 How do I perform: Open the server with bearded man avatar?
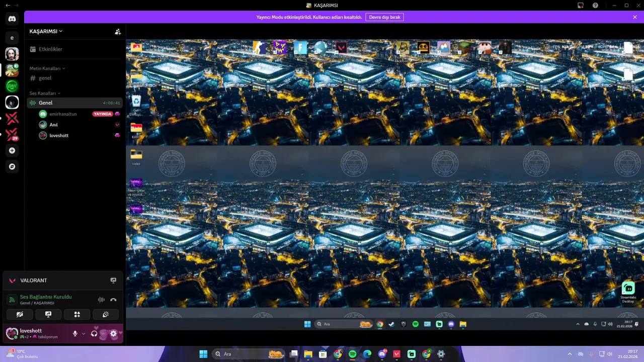[12, 54]
